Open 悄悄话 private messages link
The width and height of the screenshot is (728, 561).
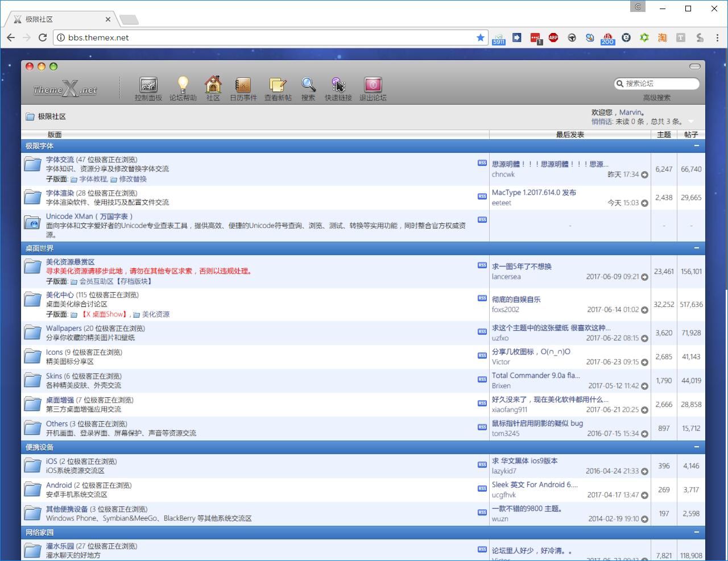[x=601, y=122]
